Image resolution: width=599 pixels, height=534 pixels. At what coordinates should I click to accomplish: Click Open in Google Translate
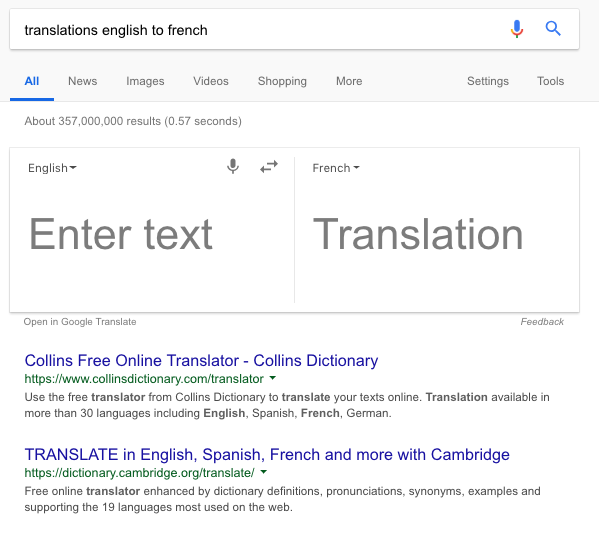coord(80,322)
